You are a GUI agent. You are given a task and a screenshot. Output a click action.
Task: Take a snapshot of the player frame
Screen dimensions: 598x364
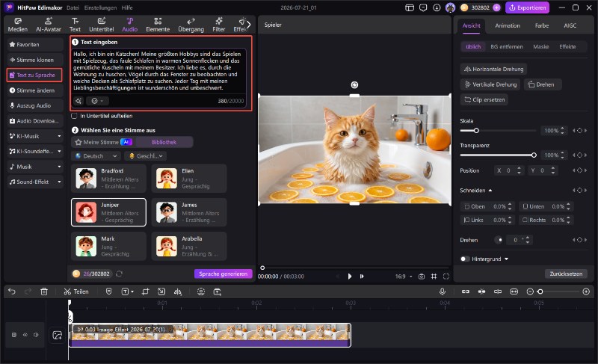(422, 277)
